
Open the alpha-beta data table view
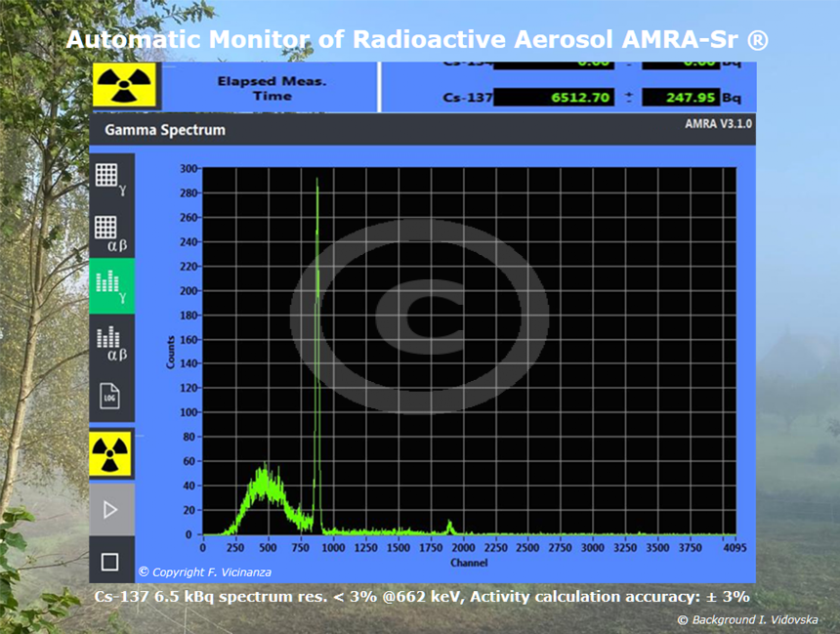click(111, 232)
